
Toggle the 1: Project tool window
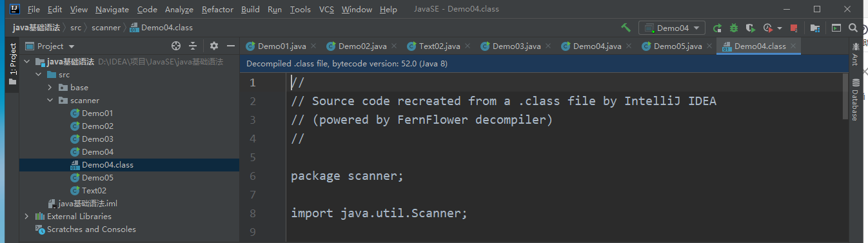(x=12, y=64)
